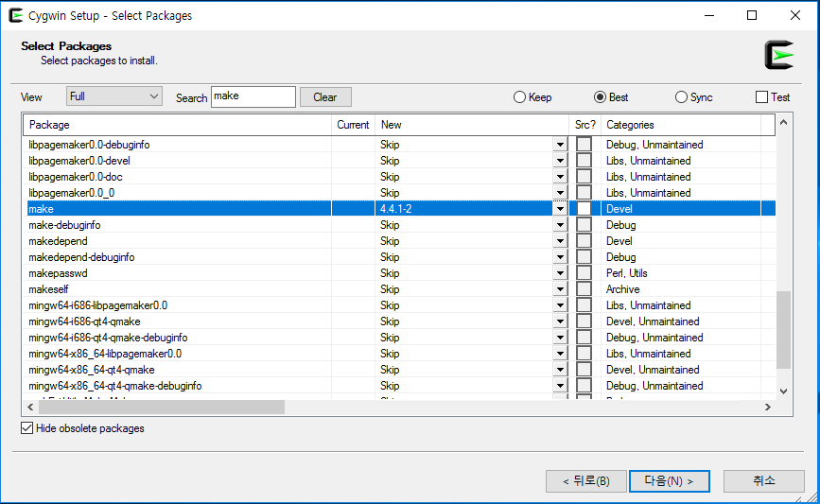The width and height of the screenshot is (820, 504).
Task: Open version dropdown for libpagemaker0.0_0
Action: 560,193
